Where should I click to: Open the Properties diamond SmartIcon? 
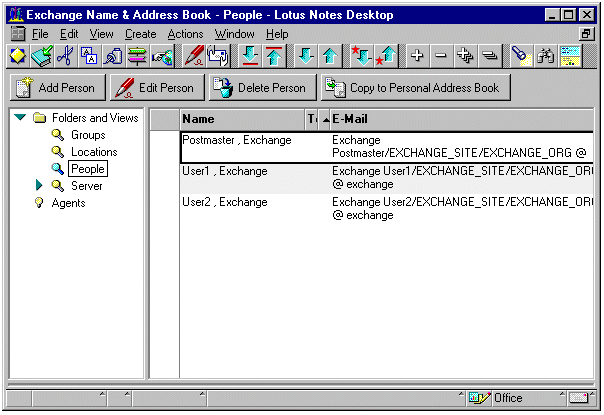(x=18, y=56)
